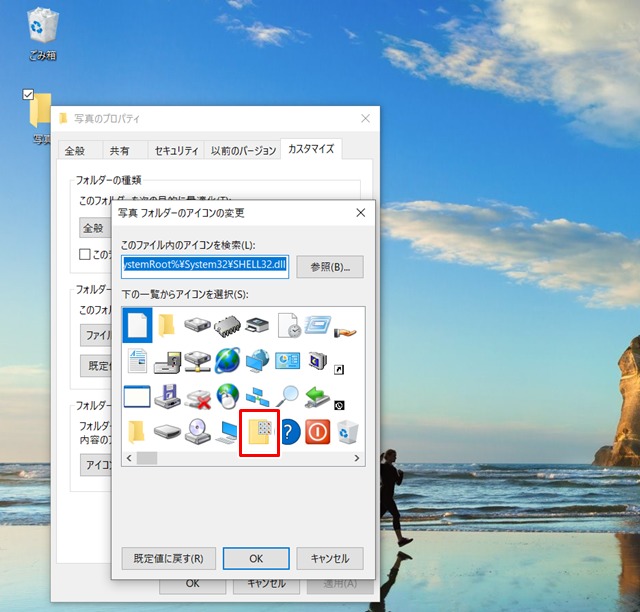The image size is (640, 612).
Task: Choose the monitor with globe icon
Action: click(258, 361)
